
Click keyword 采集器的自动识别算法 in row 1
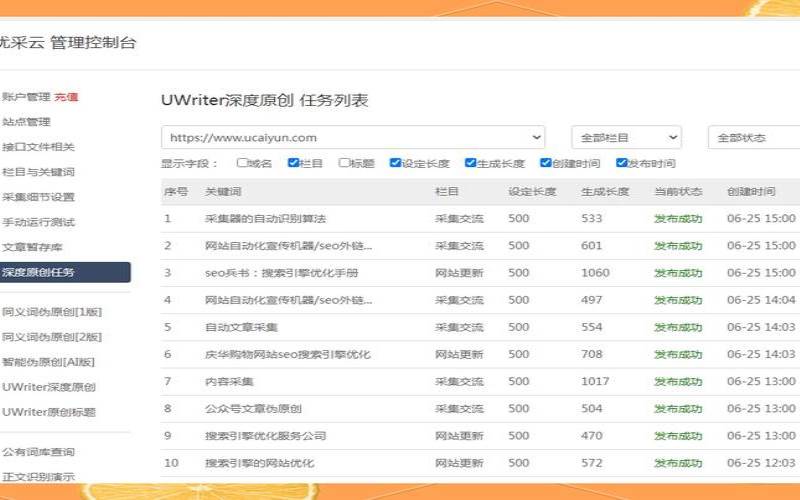(x=265, y=218)
